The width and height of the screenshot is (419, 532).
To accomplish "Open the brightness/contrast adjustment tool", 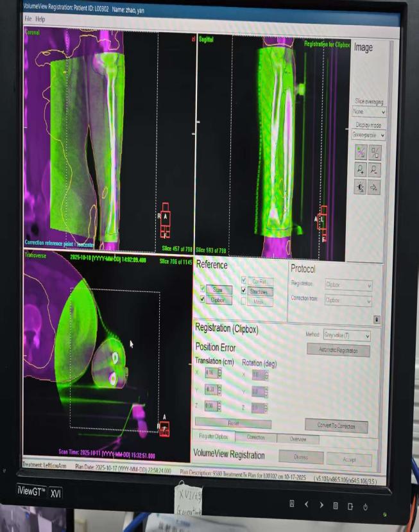I will (360, 187).
